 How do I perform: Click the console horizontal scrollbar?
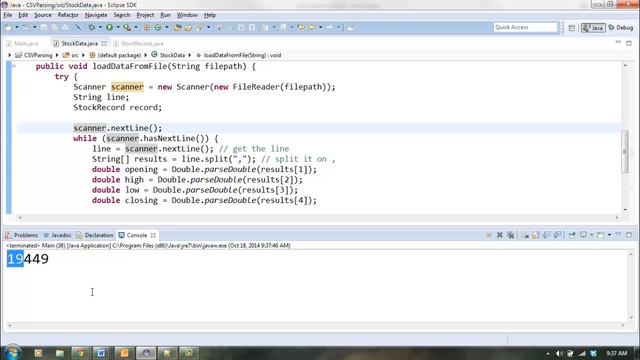[x=316, y=325]
